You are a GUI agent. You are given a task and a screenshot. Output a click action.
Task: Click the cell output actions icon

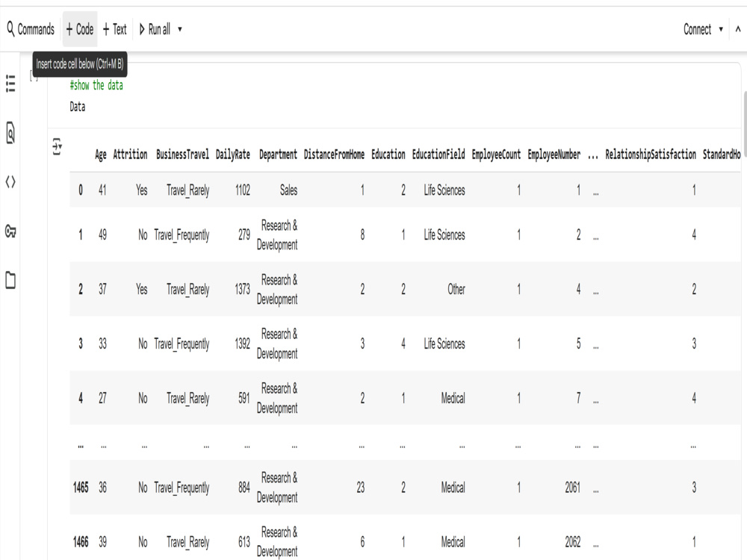[58, 146]
